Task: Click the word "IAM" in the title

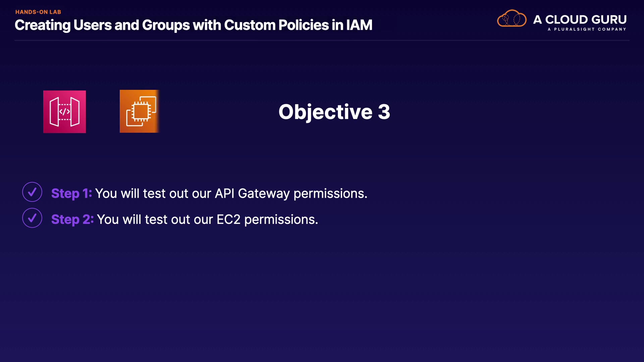Action: click(359, 25)
